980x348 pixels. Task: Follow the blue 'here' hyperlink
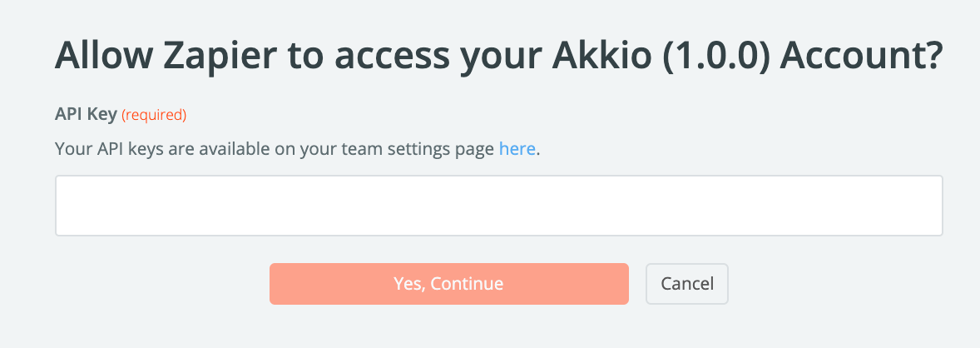point(517,150)
